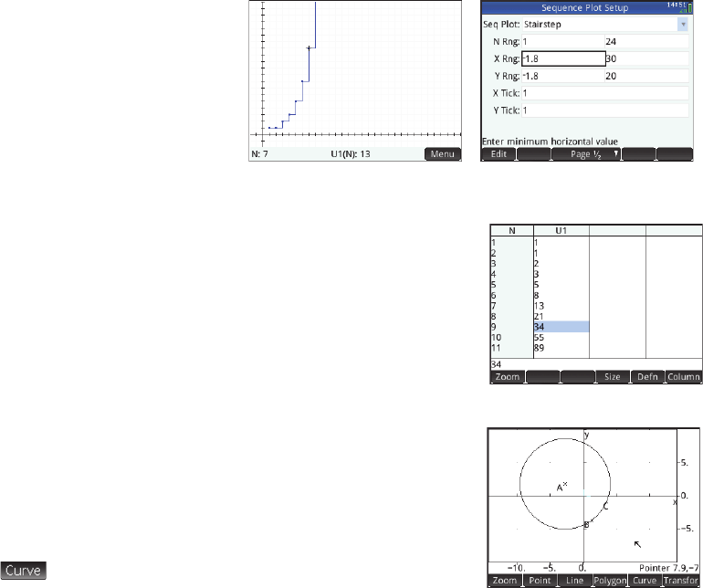This screenshot has width=703, height=588.
Task: Select the X Tick field
Action: [605, 93]
